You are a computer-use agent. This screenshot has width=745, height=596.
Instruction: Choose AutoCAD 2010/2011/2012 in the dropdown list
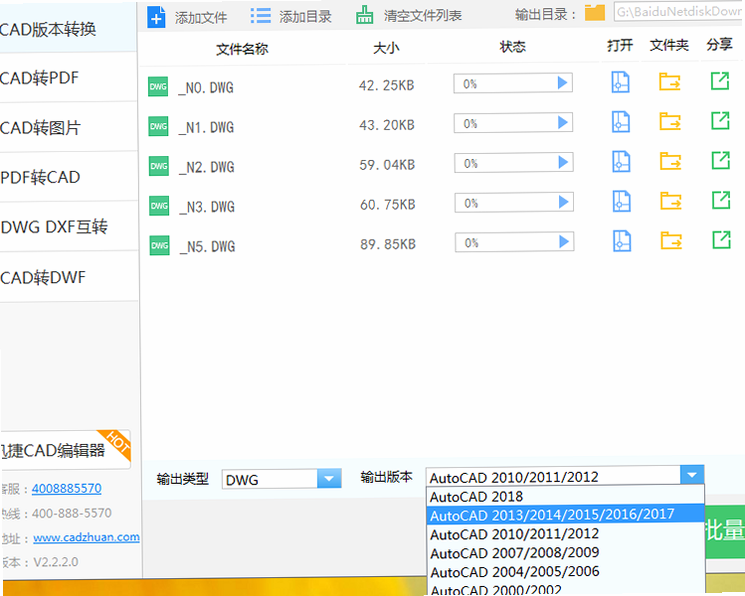click(x=565, y=534)
